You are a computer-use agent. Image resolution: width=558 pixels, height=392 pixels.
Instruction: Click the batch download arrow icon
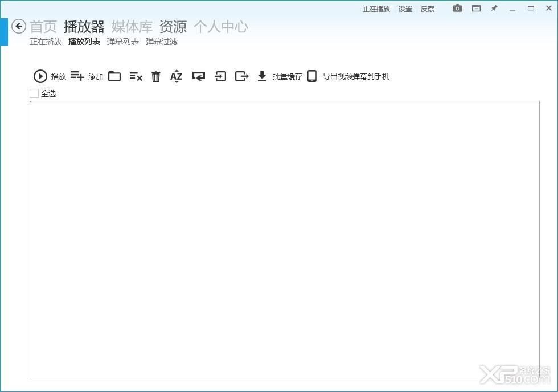[262, 76]
